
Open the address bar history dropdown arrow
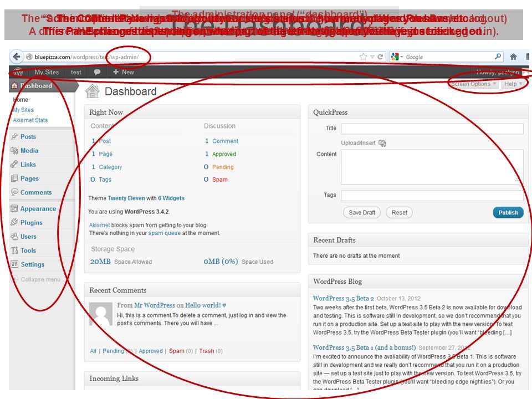(372, 57)
